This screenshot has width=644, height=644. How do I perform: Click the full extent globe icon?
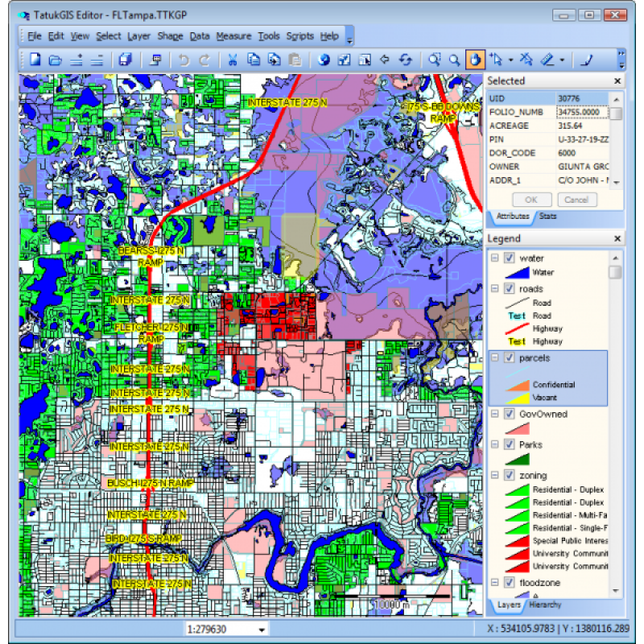click(x=324, y=59)
